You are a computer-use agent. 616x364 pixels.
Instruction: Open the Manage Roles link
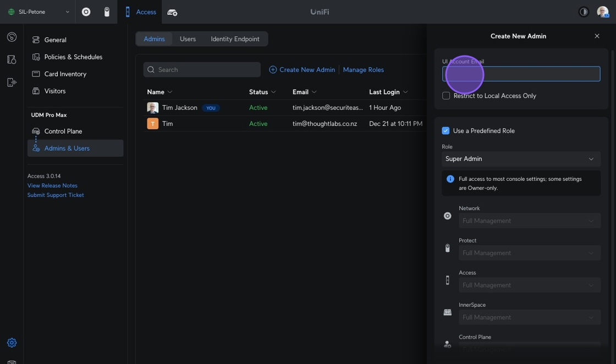[363, 70]
